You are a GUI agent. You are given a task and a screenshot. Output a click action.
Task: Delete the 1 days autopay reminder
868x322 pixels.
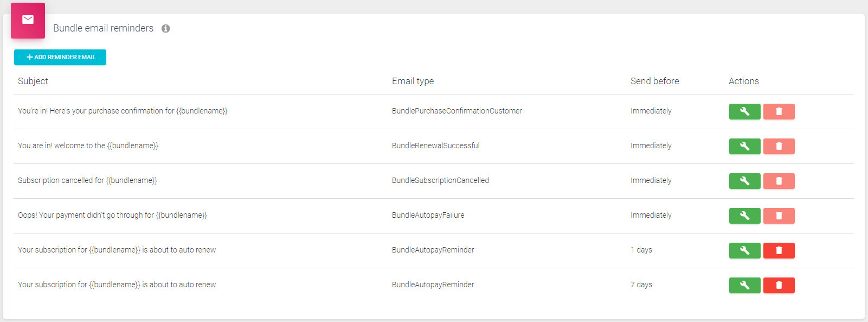[779, 250]
